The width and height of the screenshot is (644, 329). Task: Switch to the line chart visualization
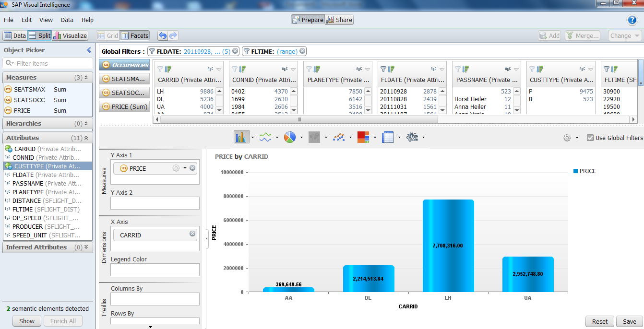click(265, 137)
